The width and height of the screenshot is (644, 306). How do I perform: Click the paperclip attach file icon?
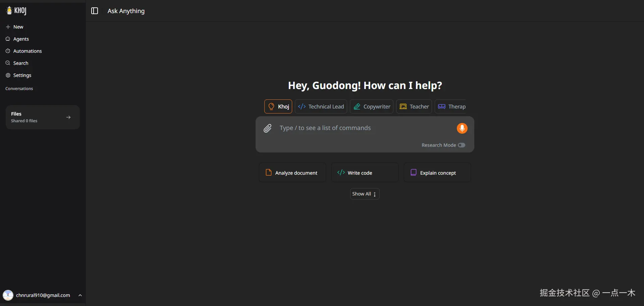(x=267, y=128)
